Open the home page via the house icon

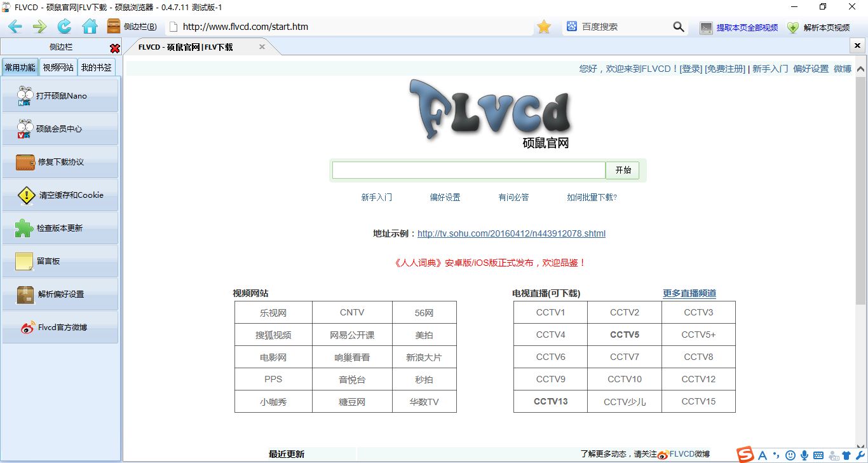(x=90, y=27)
